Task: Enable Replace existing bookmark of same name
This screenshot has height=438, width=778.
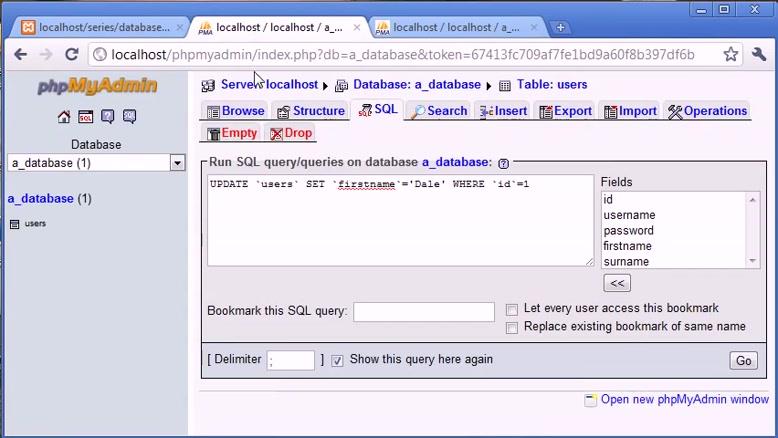Action: (x=512, y=328)
